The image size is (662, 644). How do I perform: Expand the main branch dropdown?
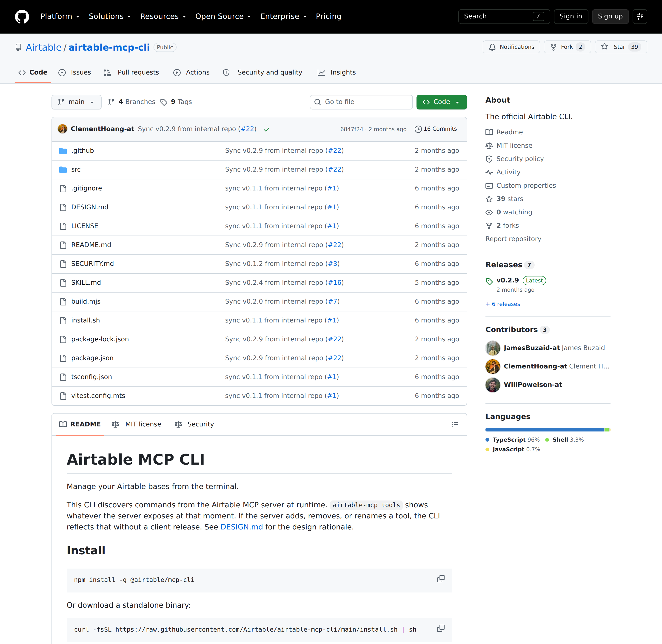pyautogui.click(x=76, y=102)
